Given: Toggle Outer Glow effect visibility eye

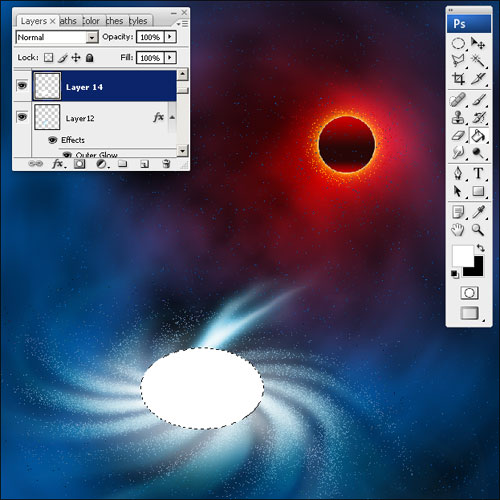Looking at the screenshot, I should 67,155.
